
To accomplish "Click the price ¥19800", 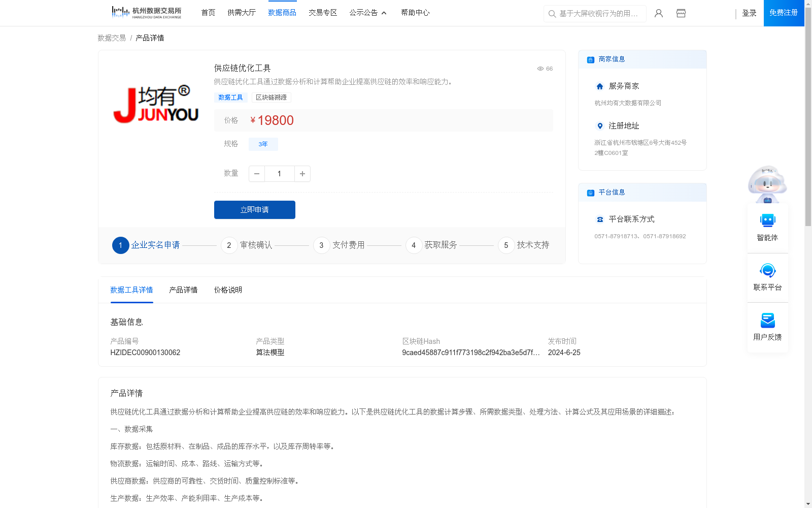I will click(272, 120).
